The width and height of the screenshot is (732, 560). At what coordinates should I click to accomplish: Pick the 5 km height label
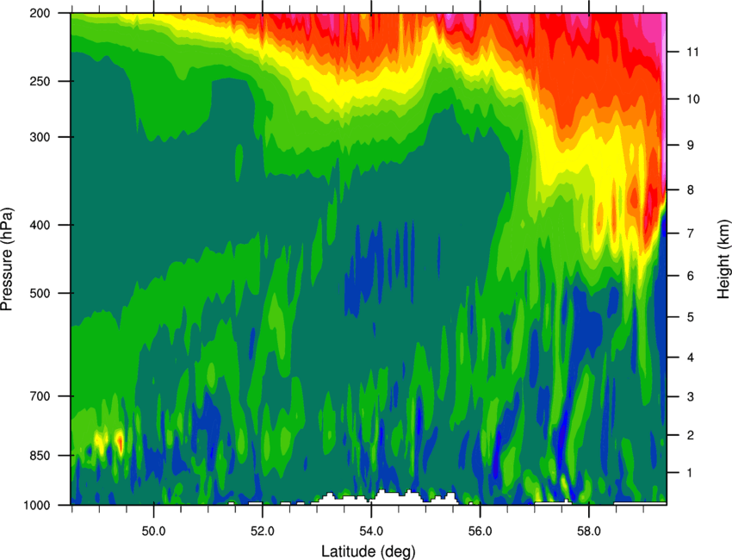[691, 317]
